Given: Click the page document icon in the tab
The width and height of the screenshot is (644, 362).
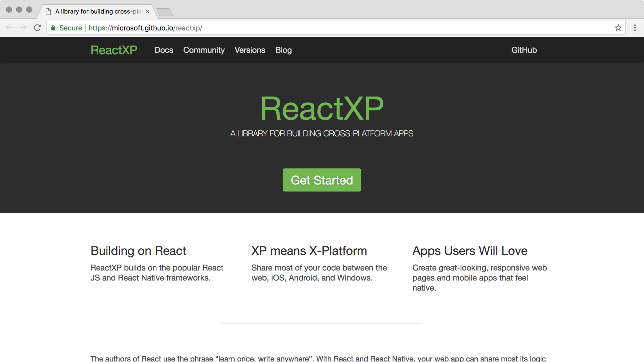Looking at the screenshot, I should click(x=49, y=11).
